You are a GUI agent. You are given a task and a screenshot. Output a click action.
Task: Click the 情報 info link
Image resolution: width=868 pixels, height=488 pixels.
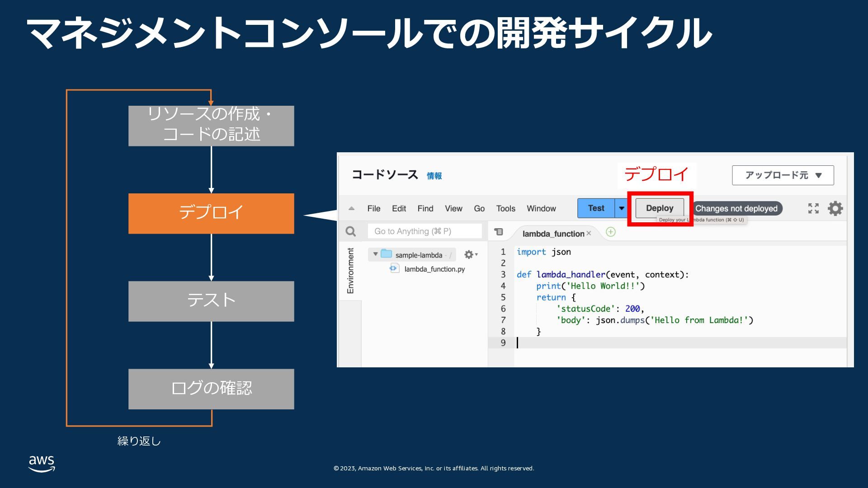click(x=434, y=176)
